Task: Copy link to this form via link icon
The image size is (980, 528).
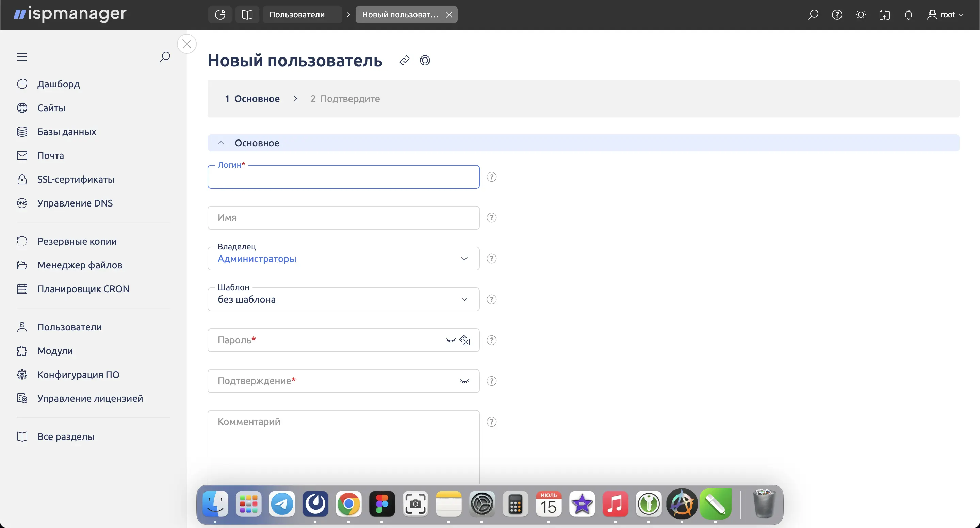Action: pyautogui.click(x=404, y=60)
